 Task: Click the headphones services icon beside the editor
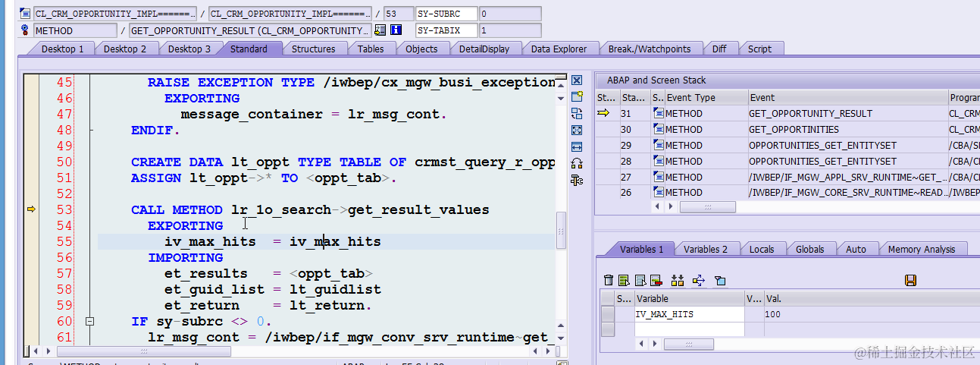577,163
